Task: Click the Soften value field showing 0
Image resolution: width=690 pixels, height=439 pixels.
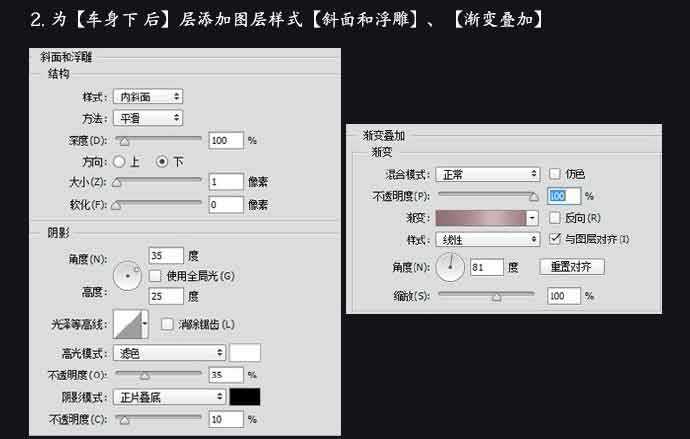Action: coord(226,204)
